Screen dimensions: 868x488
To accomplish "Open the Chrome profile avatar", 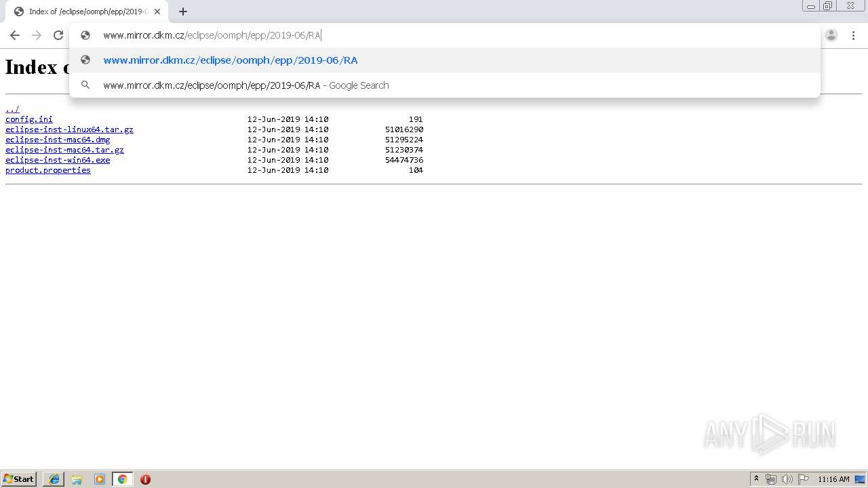I will click(831, 35).
